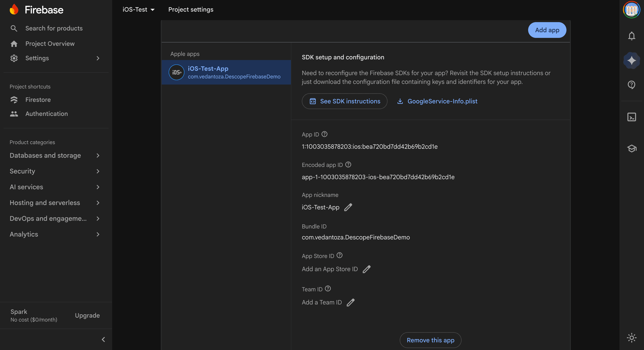Image resolution: width=644 pixels, height=350 pixels.
Task: Click the plist download icon
Action: (400, 101)
